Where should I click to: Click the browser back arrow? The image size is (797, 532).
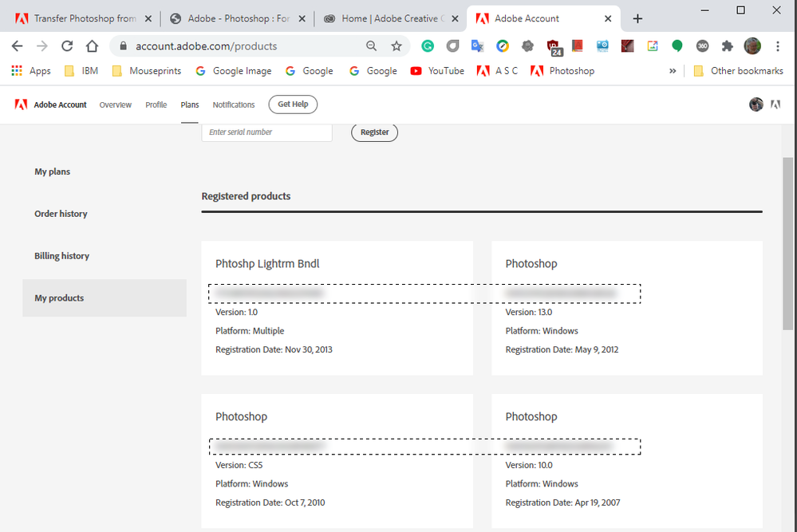click(x=18, y=46)
